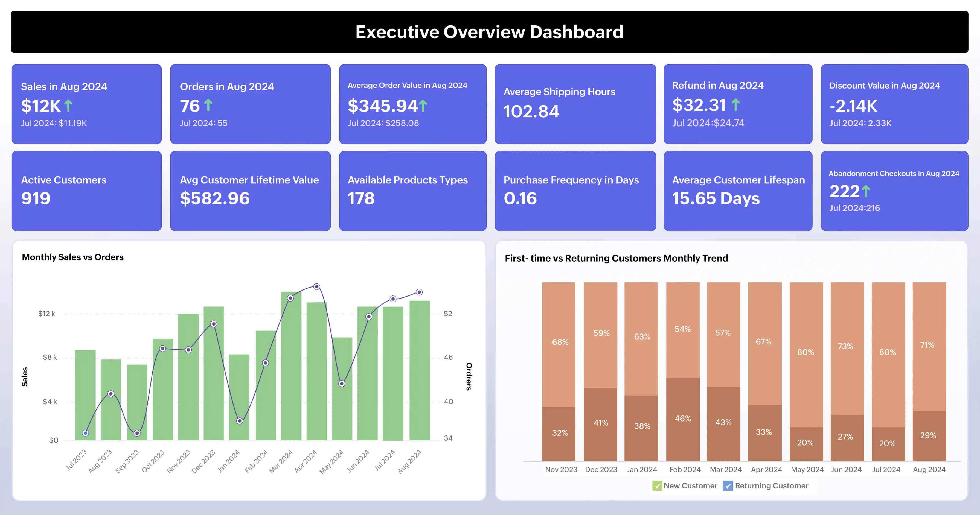Viewport: 980px width, 515px height.
Task: Select the 80% segment in May 2024 bar
Action: tap(807, 355)
